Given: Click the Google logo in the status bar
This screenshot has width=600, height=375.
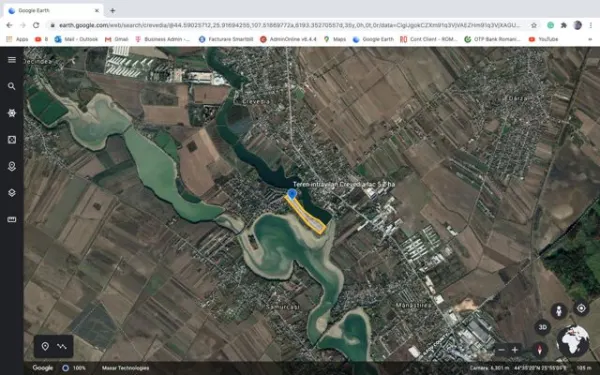Looking at the screenshot, I should click(42, 368).
